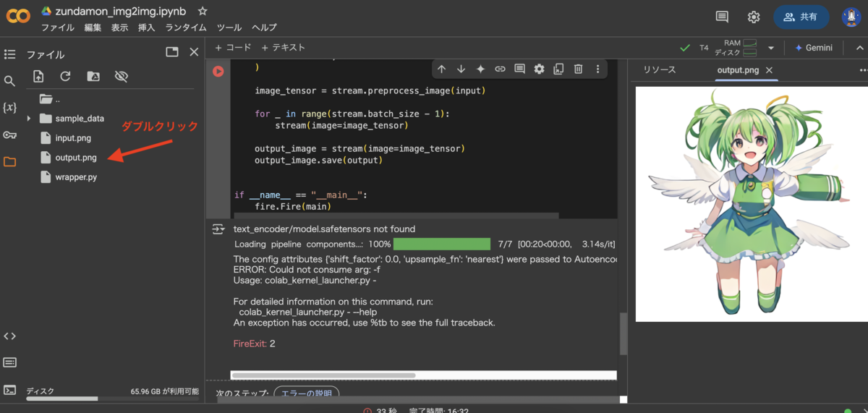Expand the sample_data folder
Viewport: 868px width, 413px height.
29,118
